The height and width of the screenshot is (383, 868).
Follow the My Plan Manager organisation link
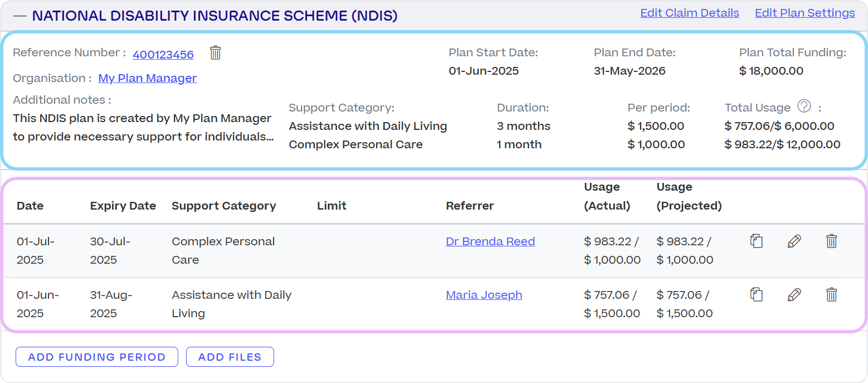(x=148, y=78)
